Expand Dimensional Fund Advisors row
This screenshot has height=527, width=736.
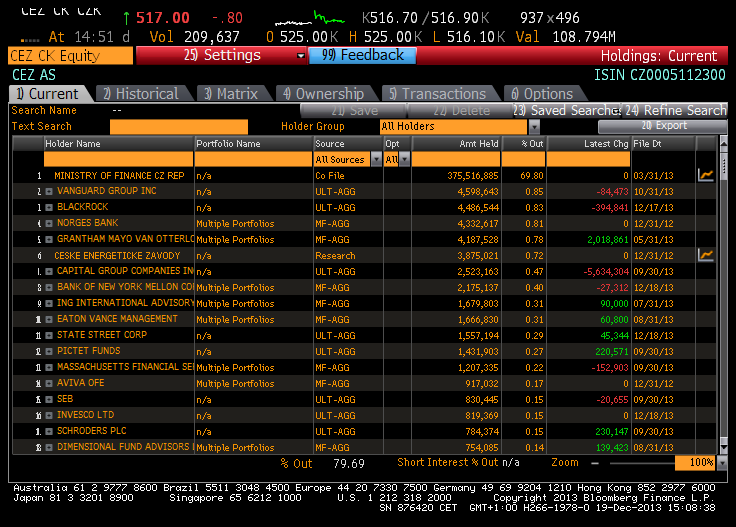tap(49, 447)
